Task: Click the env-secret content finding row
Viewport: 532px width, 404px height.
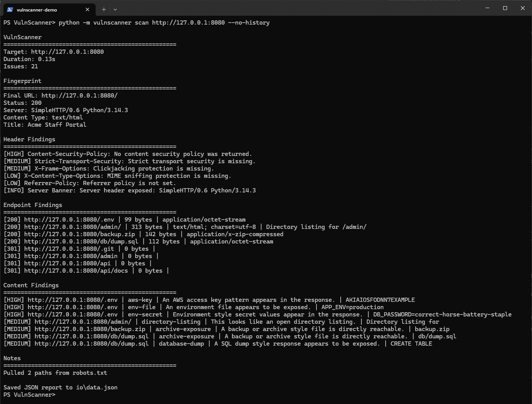Action: click(257, 315)
